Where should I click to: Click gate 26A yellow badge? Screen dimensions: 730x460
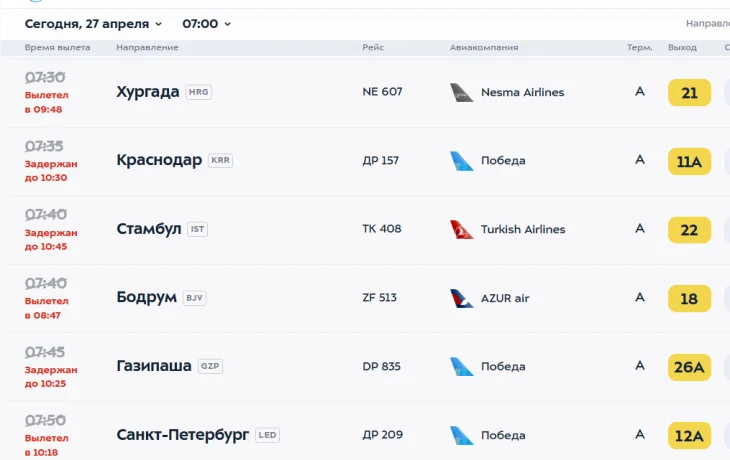point(689,367)
